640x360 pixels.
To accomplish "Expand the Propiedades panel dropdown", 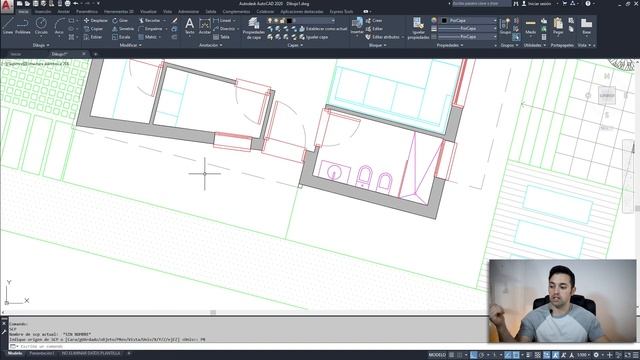I will (x=450, y=45).
